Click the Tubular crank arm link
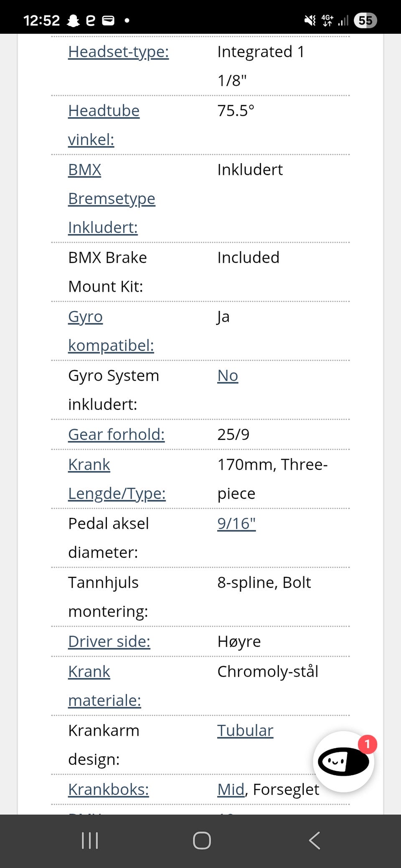The width and height of the screenshot is (401, 868). [x=245, y=731]
